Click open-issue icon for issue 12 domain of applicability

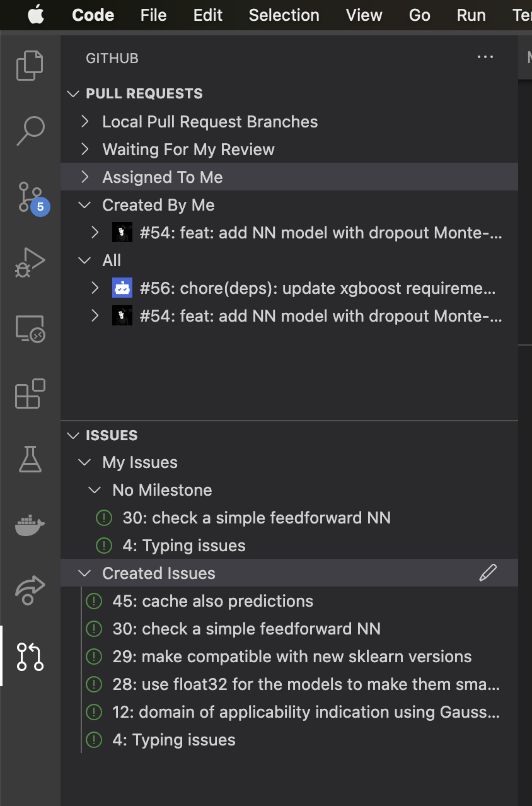tap(93, 712)
